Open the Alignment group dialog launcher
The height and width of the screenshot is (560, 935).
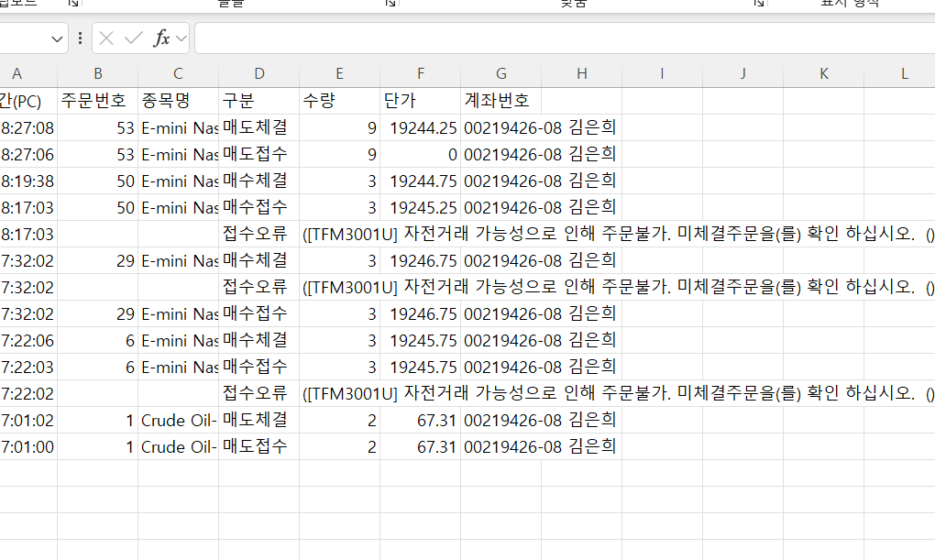coord(759,4)
